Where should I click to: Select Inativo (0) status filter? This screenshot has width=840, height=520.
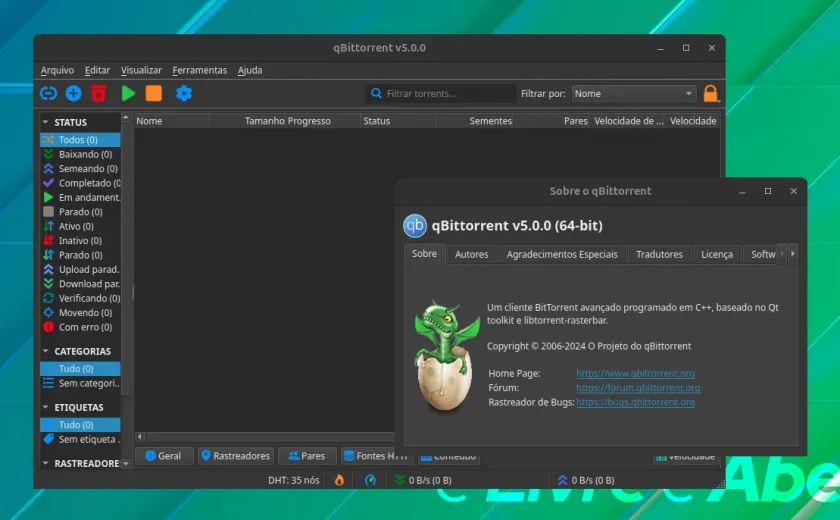coord(80,241)
